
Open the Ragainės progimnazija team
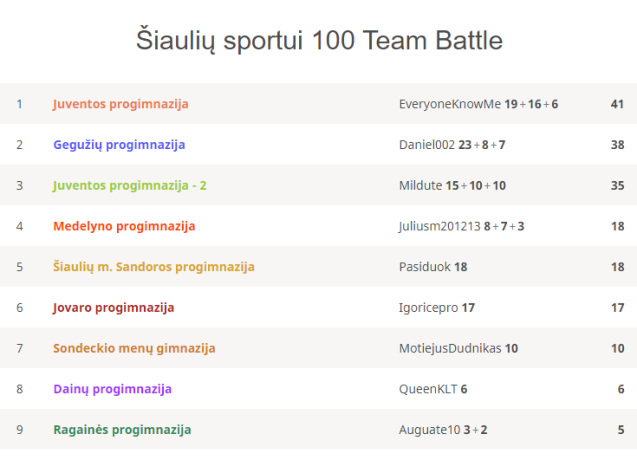point(122,430)
